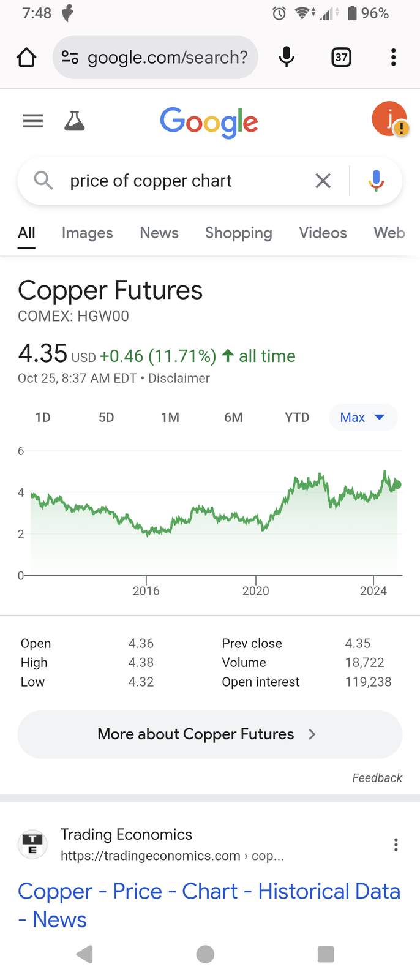Viewport: 420px width, 980px height.
Task: Tap the Chrome voice search microphone
Action: click(x=286, y=58)
